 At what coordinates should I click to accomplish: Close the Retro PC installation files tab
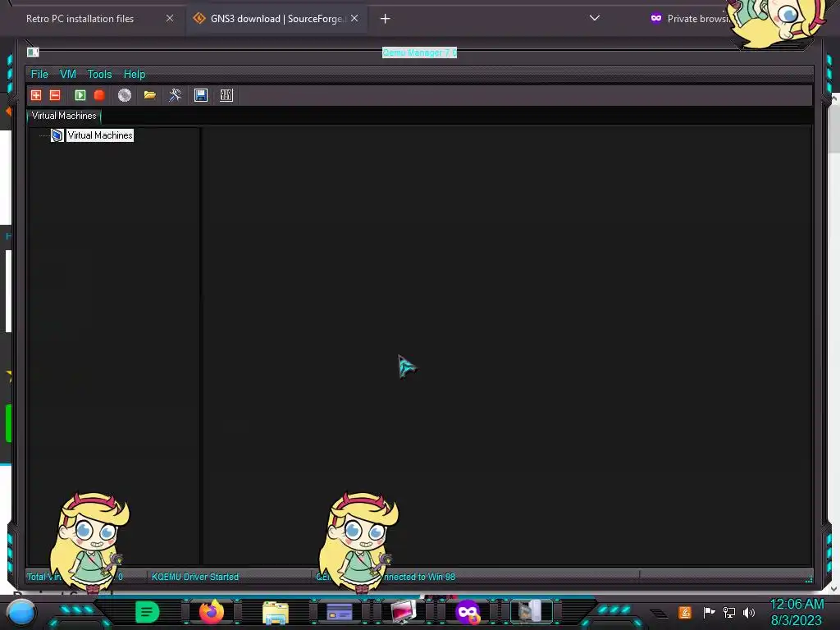[x=170, y=18]
